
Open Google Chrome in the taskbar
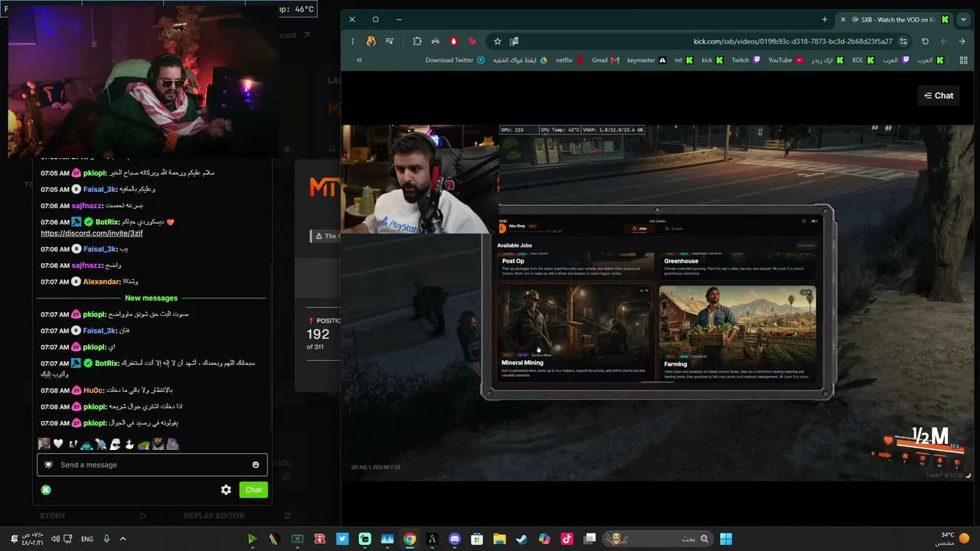point(410,539)
